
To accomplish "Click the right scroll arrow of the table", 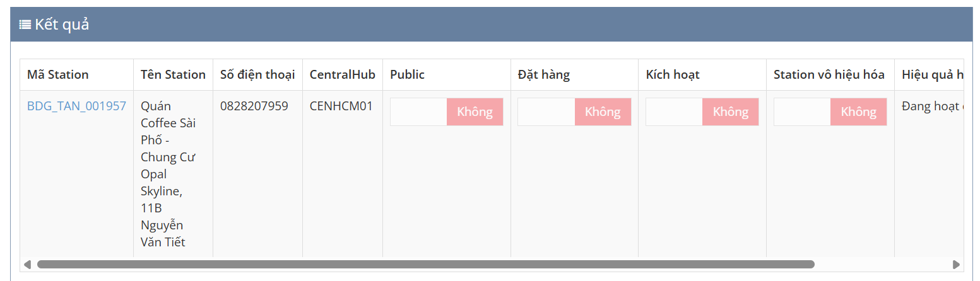I will [956, 264].
